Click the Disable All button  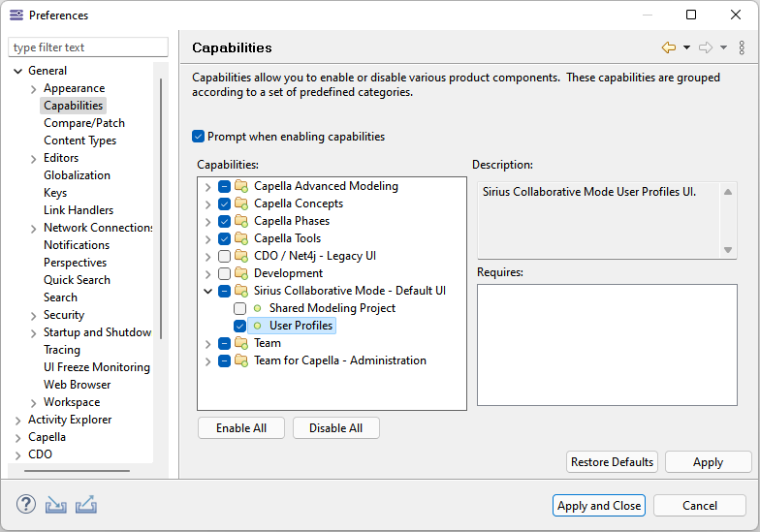336,428
